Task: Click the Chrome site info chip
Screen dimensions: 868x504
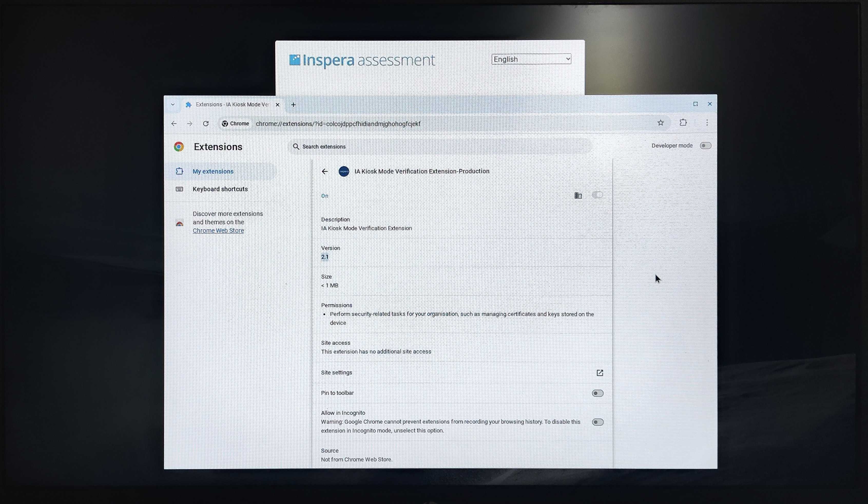Action: [235, 123]
